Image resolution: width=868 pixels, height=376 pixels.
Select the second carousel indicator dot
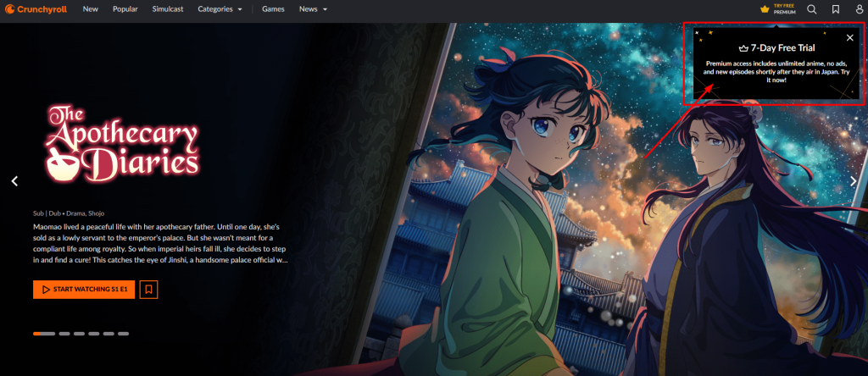[x=64, y=334]
